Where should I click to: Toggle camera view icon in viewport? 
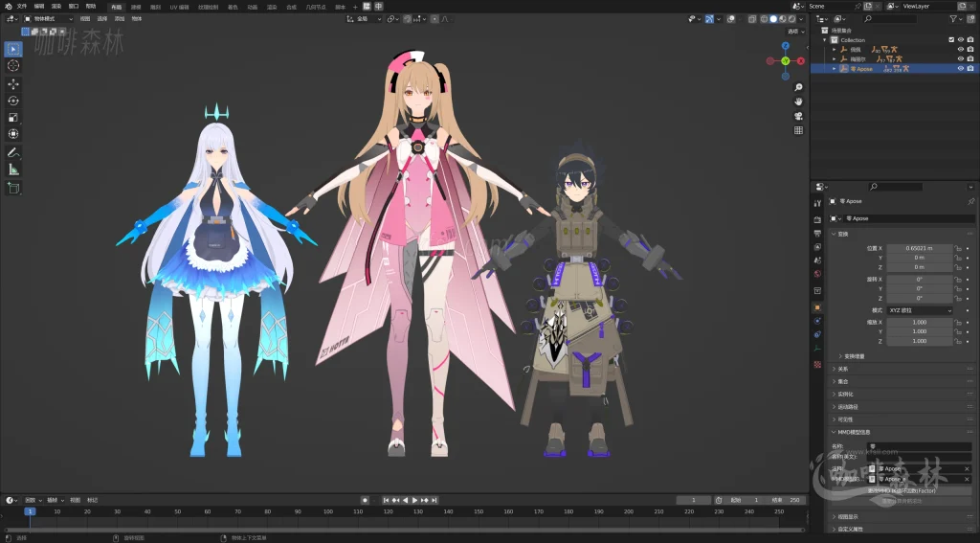[798, 116]
